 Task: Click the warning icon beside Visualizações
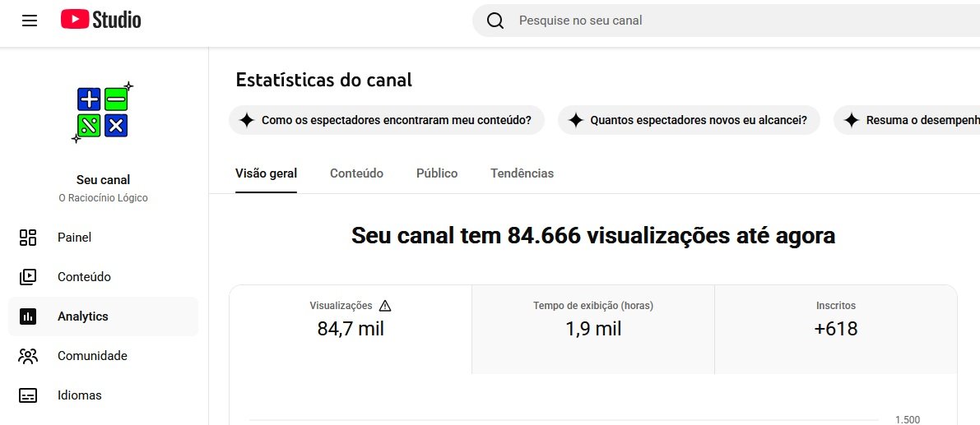pos(385,306)
